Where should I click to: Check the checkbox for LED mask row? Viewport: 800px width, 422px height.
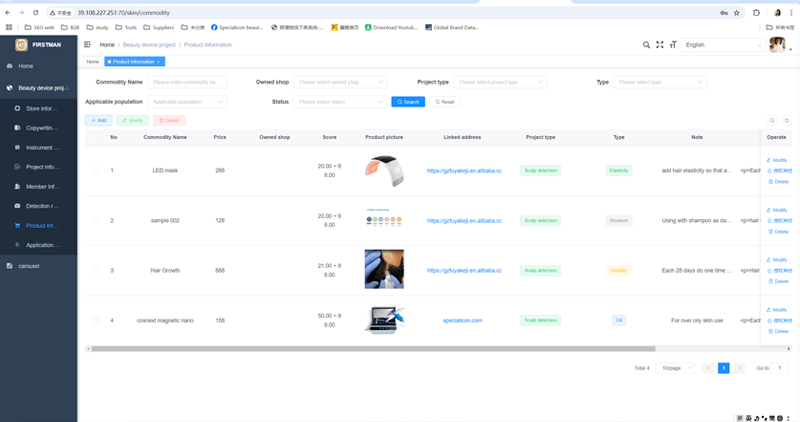96,170
